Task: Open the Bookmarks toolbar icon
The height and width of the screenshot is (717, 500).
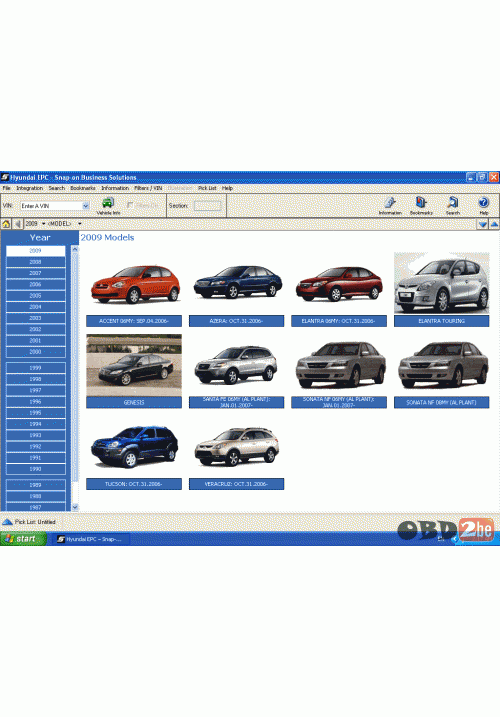Action: [x=421, y=206]
